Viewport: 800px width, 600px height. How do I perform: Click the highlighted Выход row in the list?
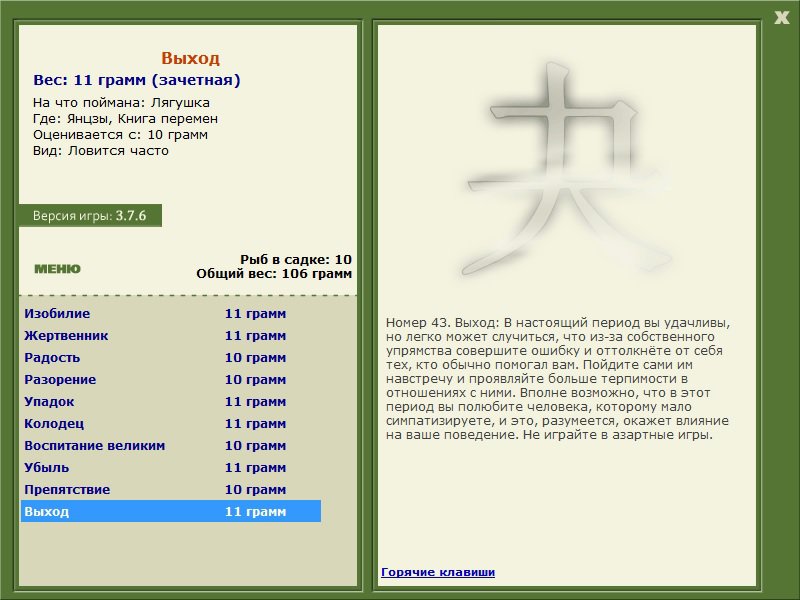pos(171,511)
